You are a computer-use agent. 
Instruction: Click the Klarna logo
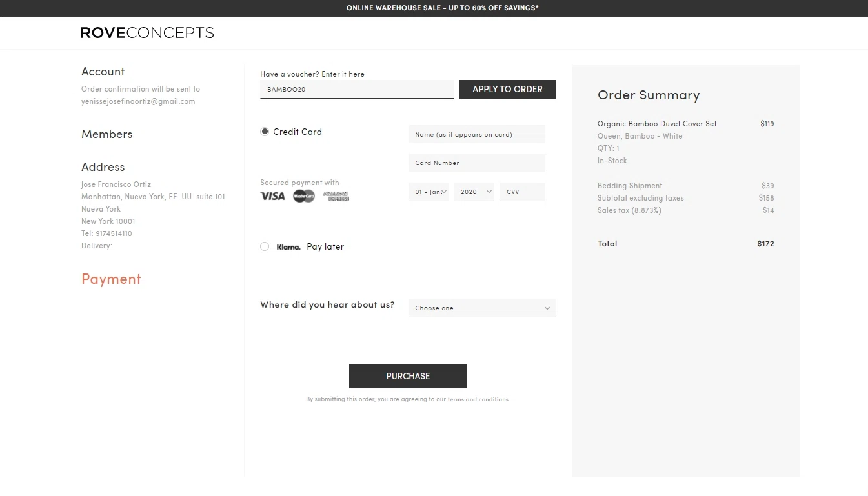pos(288,247)
